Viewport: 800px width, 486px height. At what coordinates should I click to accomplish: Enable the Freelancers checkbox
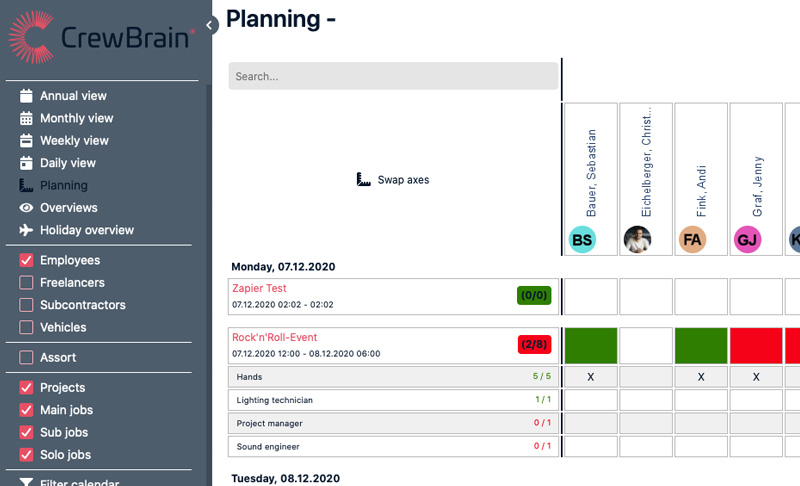[27, 283]
